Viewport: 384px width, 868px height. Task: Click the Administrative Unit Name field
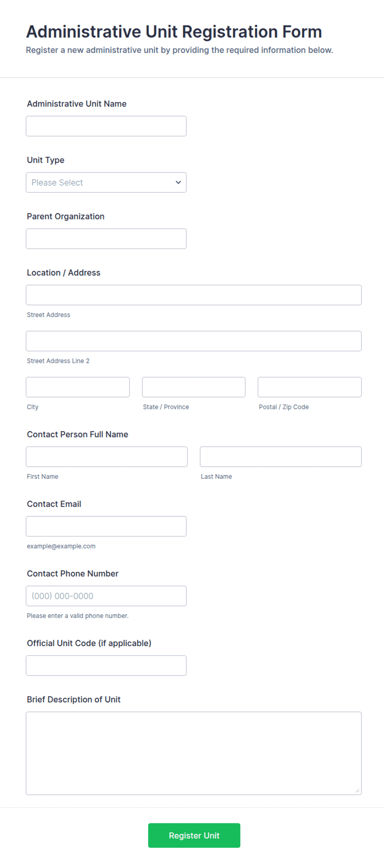[106, 126]
